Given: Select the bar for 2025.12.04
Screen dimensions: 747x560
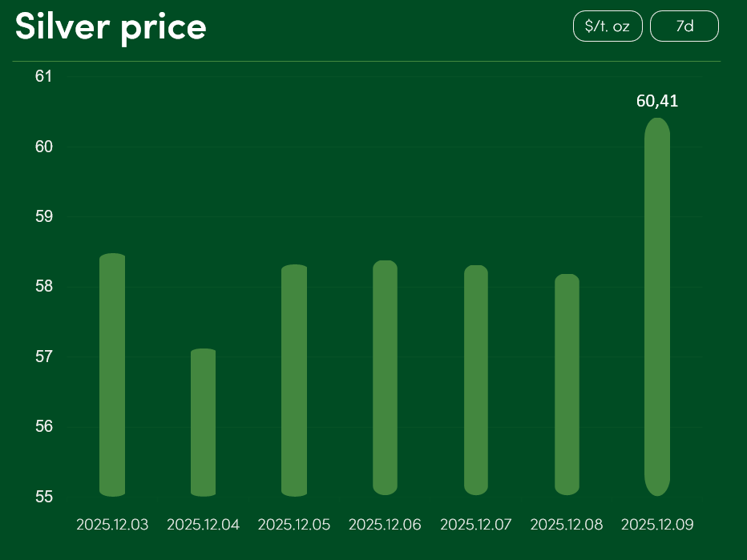Looking at the screenshot, I should [203, 422].
